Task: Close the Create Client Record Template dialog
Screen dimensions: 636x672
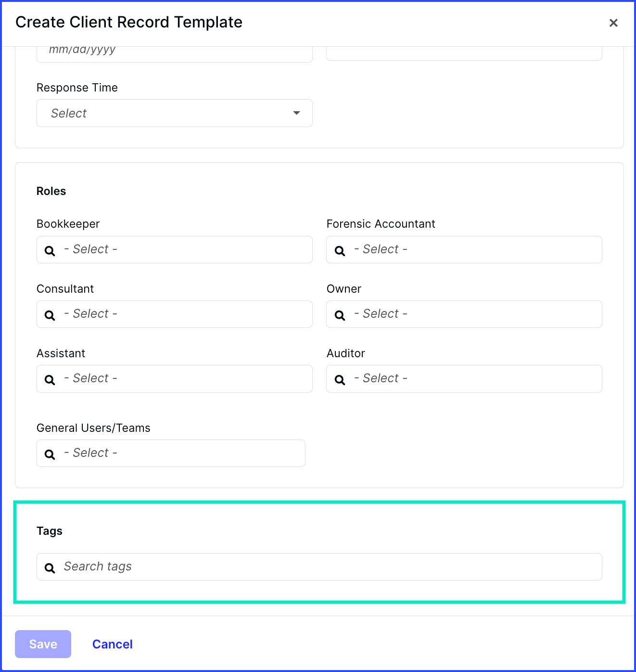Action: point(613,23)
